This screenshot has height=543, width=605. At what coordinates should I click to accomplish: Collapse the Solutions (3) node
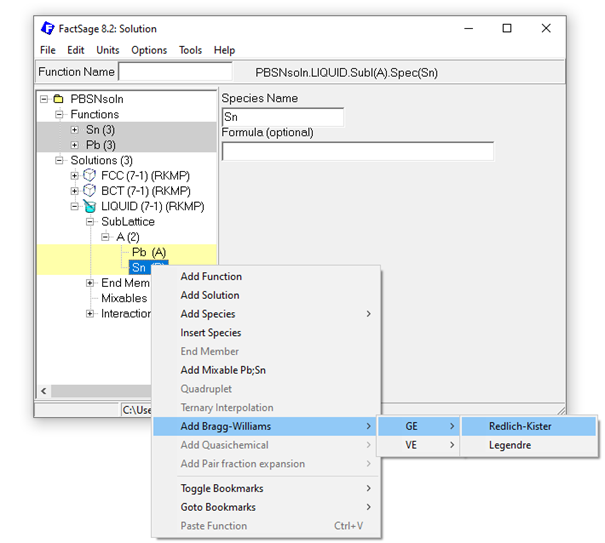59,160
